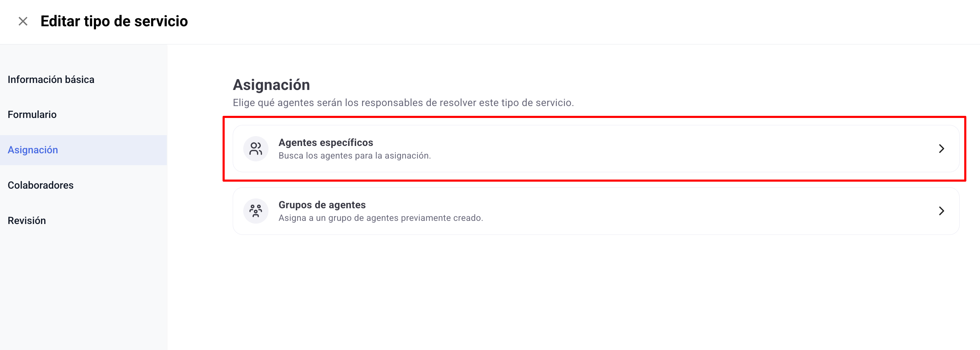The width and height of the screenshot is (980, 350).
Task: Click empty sidebar area below Revisión
Action: click(x=84, y=289)
